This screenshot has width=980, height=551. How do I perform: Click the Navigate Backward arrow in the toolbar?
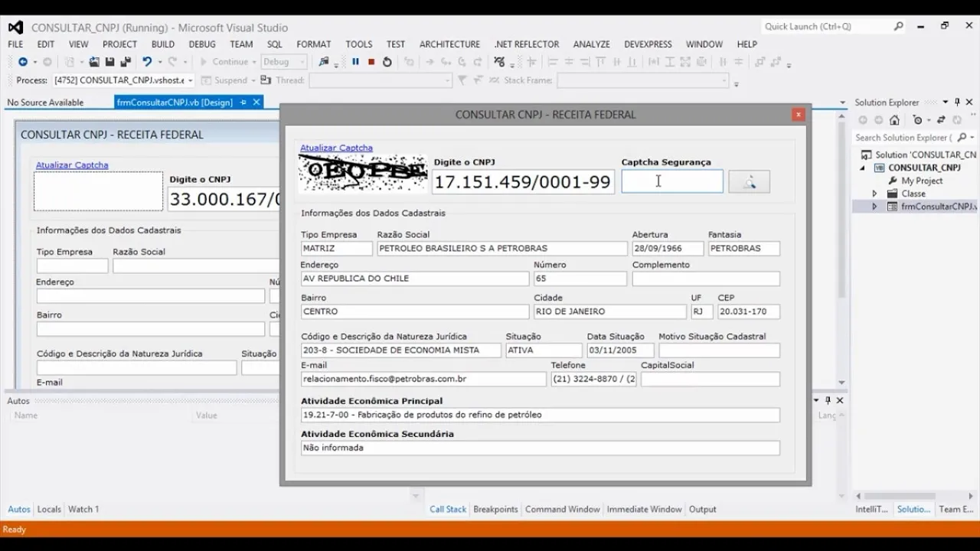click(22, 62)
